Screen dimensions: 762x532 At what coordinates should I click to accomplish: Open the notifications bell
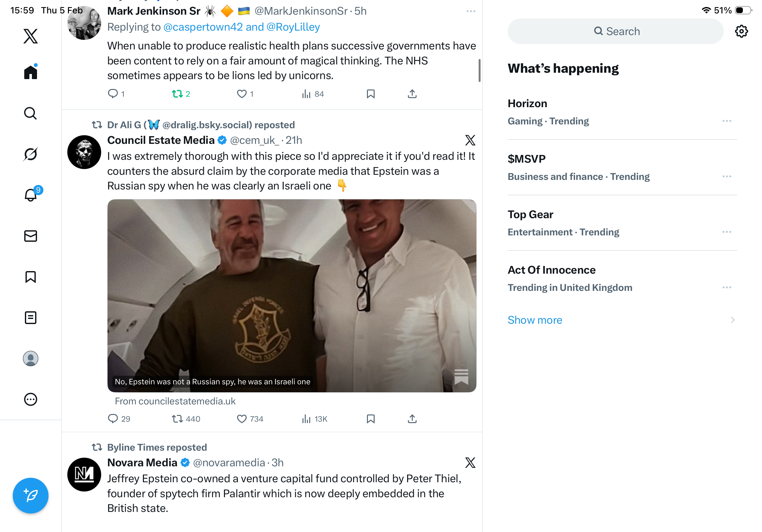point(31,195)
